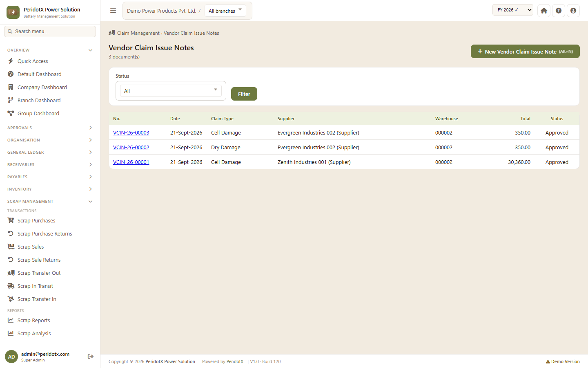588x368 pixels.
Task: Open the FY 2026 year selector
Action: 513,10
